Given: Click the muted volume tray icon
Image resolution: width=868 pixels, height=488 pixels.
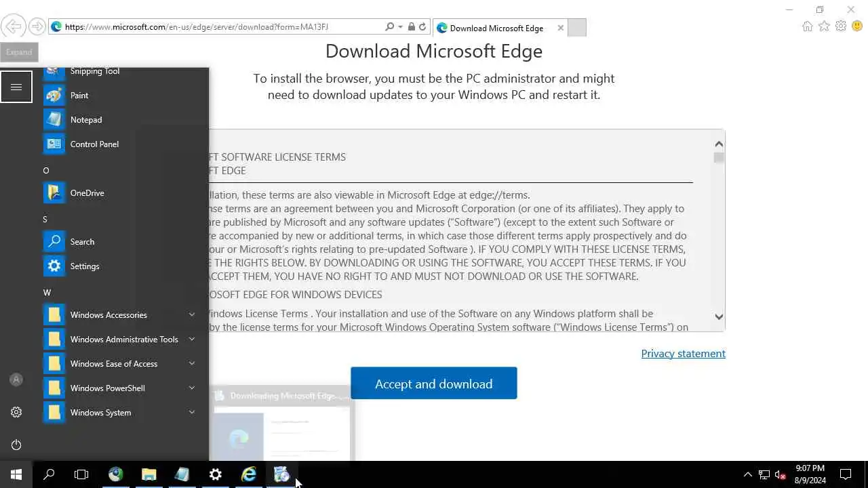Looking at the screenshot, I should (x=780, y=474).
